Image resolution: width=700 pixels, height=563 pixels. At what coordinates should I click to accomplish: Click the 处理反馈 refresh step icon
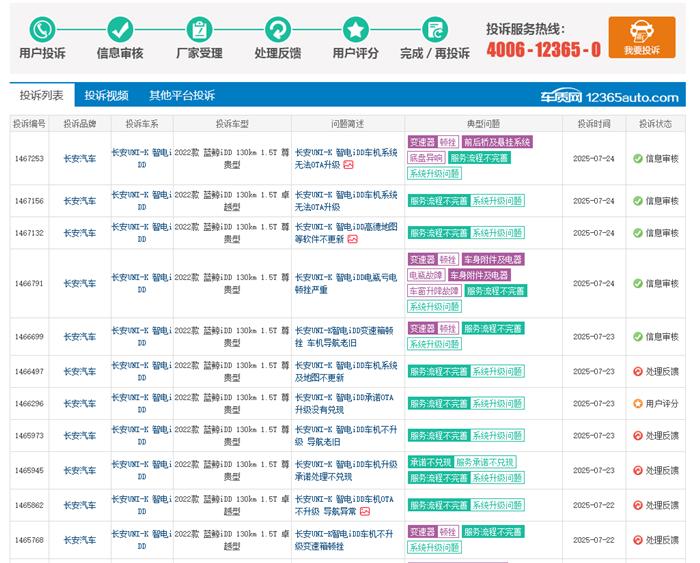point(278,29)
